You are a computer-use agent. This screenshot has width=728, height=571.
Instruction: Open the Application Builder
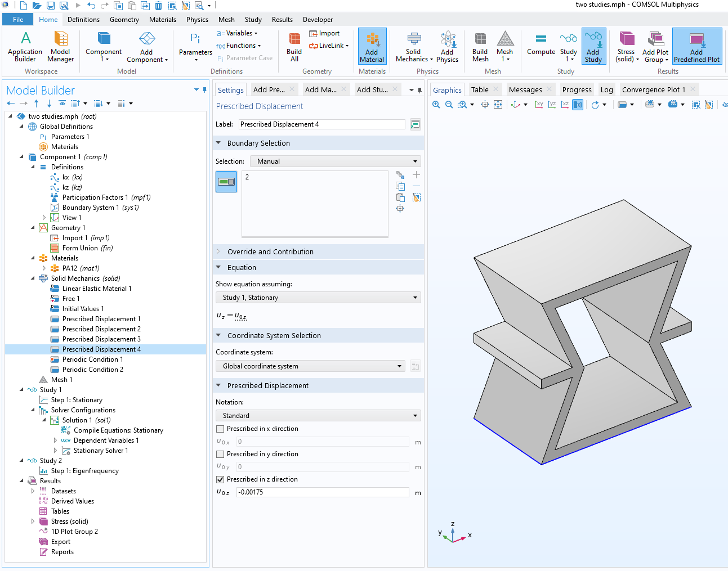tap(25, 46)
